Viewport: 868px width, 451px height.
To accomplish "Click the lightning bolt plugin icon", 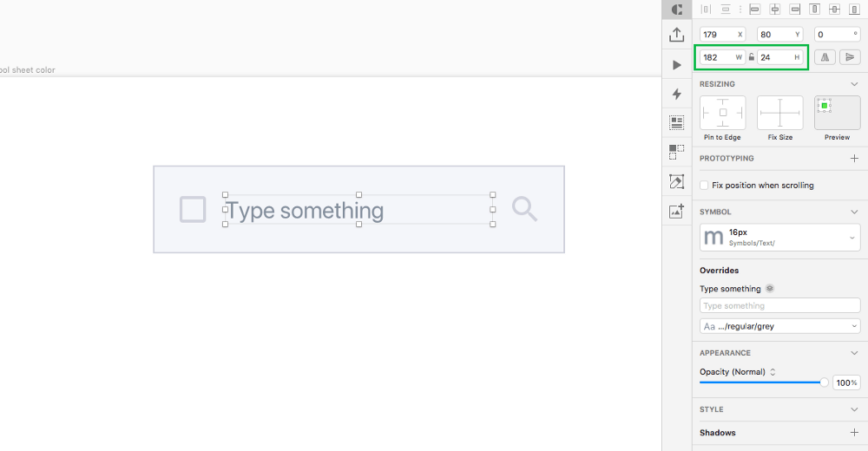I will tap(676, 94).
